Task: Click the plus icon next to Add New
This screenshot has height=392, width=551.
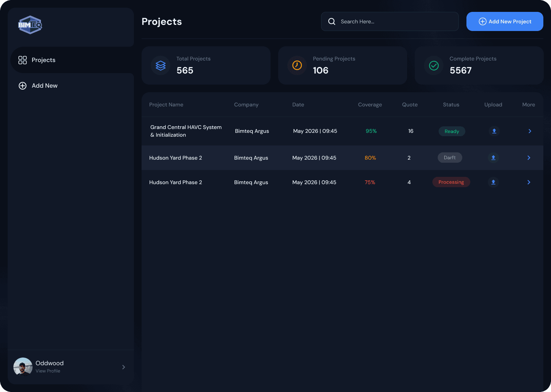Action: pos(22,85)
